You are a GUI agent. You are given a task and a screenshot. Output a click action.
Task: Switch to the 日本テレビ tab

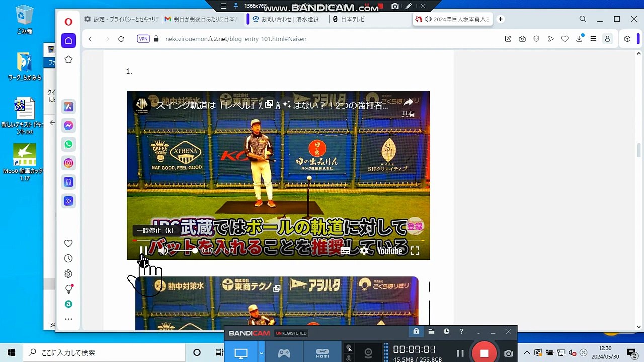click(x=370, y=19)
